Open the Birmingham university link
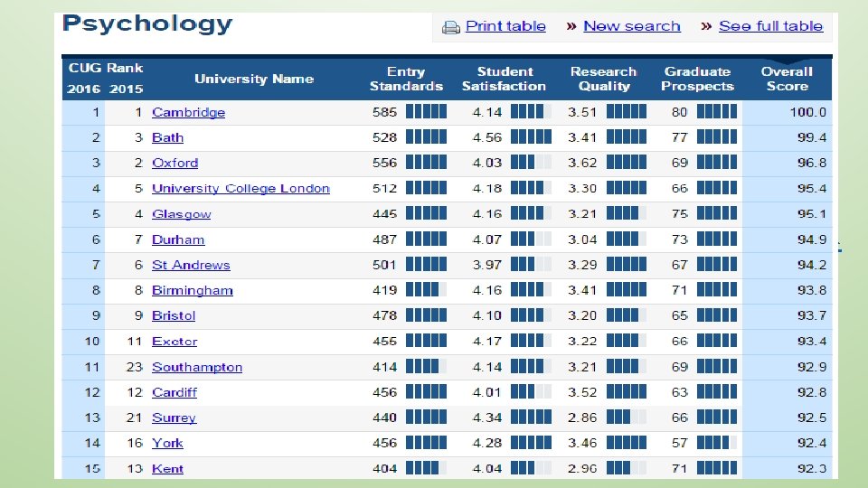Image resolution: width=868 pixels, height=488 pixels. [192, 290]
